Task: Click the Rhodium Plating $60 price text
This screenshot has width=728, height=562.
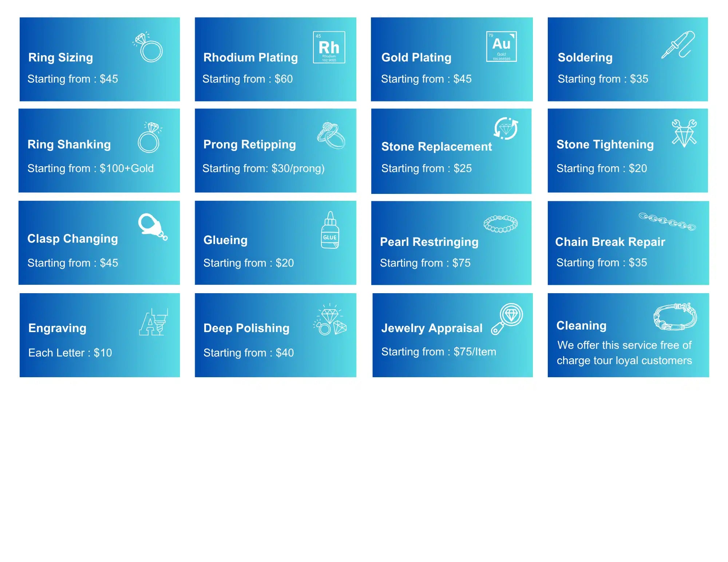Action: [x=248, y=79]
